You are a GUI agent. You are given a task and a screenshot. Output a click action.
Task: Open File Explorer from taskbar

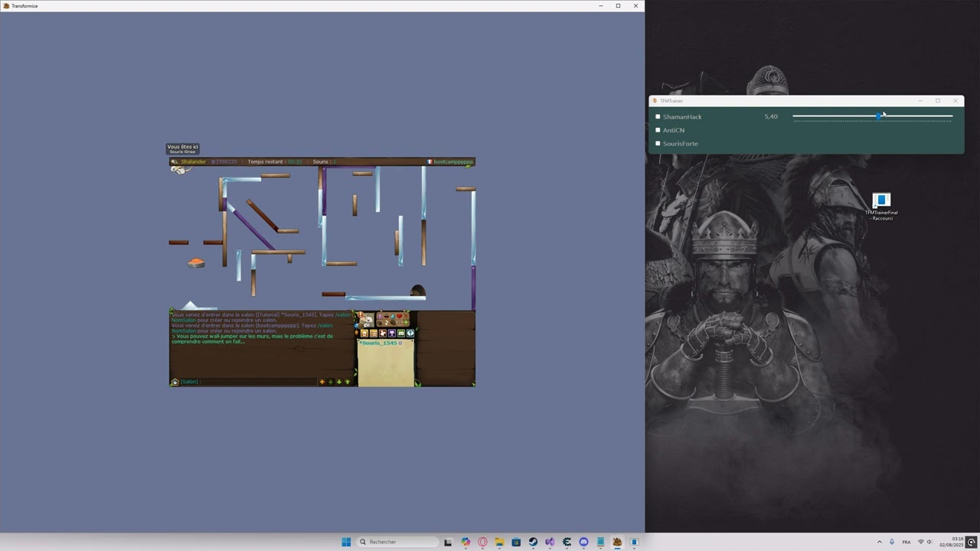pyautogui.click(x=499, y=542)
